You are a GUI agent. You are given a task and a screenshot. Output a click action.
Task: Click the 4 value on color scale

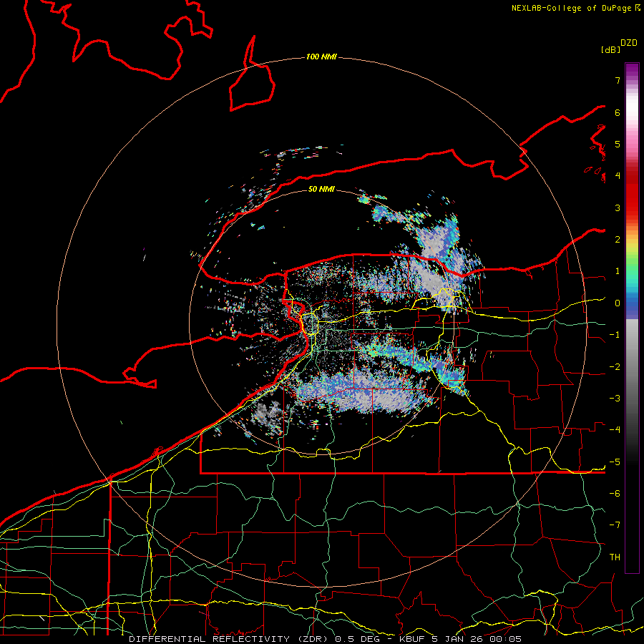[x=618, y=176]
